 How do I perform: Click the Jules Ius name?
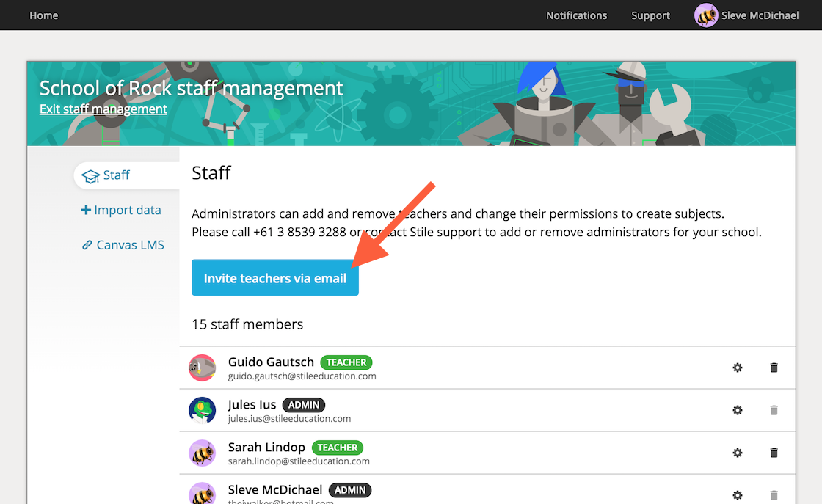click(x=252, y=404)
